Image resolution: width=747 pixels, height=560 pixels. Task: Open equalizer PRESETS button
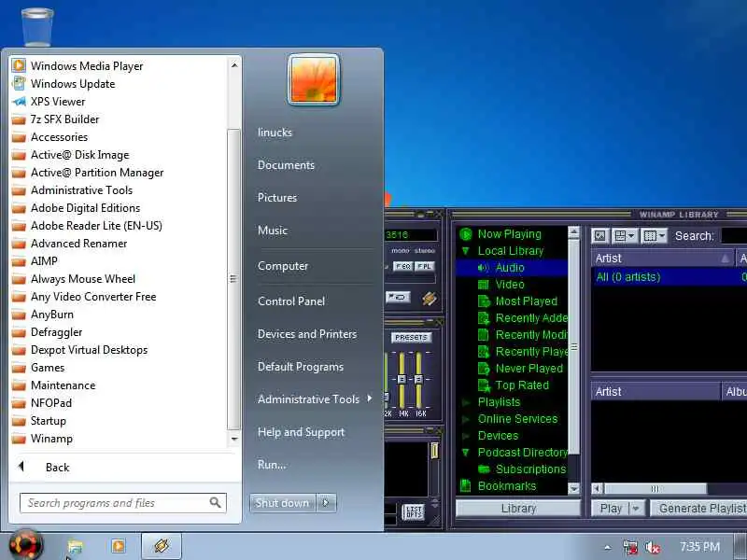(x=411, y=337)
